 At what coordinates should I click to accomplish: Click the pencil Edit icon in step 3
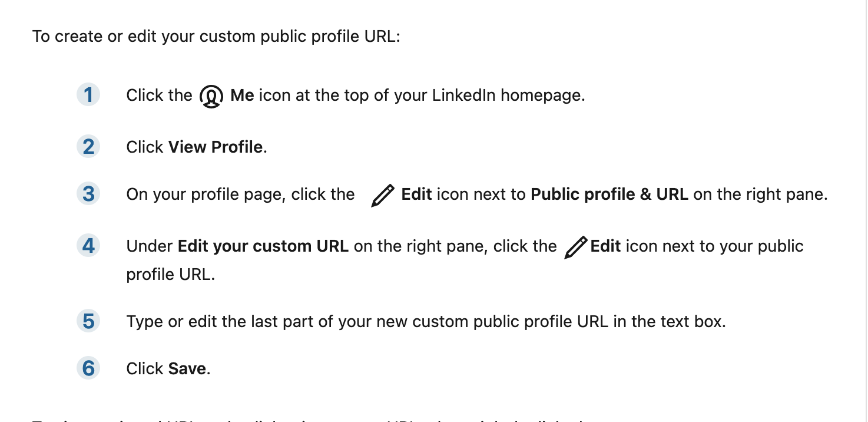383,195
